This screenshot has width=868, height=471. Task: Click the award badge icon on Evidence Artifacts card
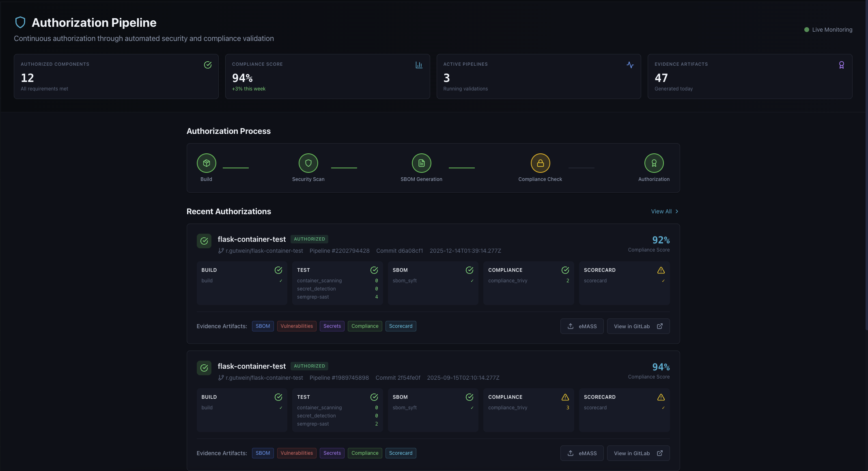click(x=841, y=65)
